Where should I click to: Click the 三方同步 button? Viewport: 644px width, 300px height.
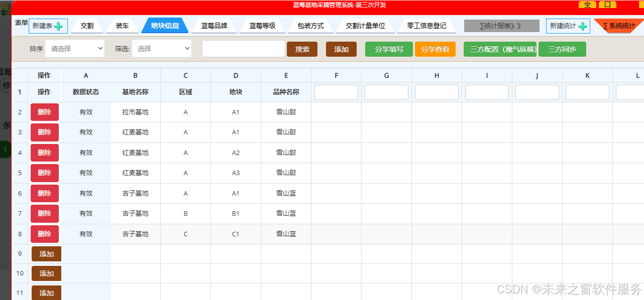click(x=562, y=49)
